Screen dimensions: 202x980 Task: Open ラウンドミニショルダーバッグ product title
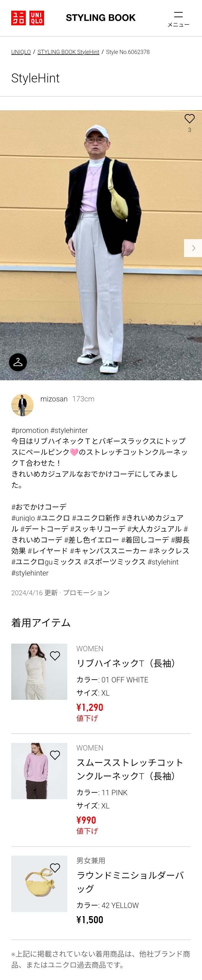click(x=130, y=882)
